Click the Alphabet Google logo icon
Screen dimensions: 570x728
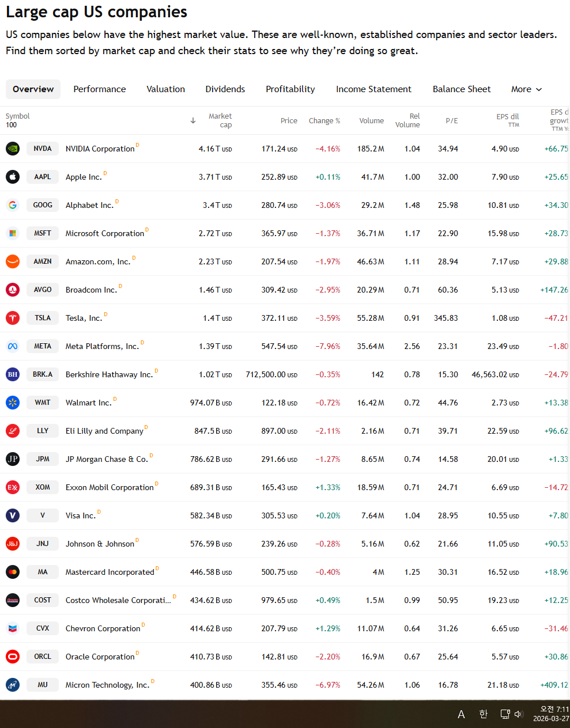click(x=13, y=205)
